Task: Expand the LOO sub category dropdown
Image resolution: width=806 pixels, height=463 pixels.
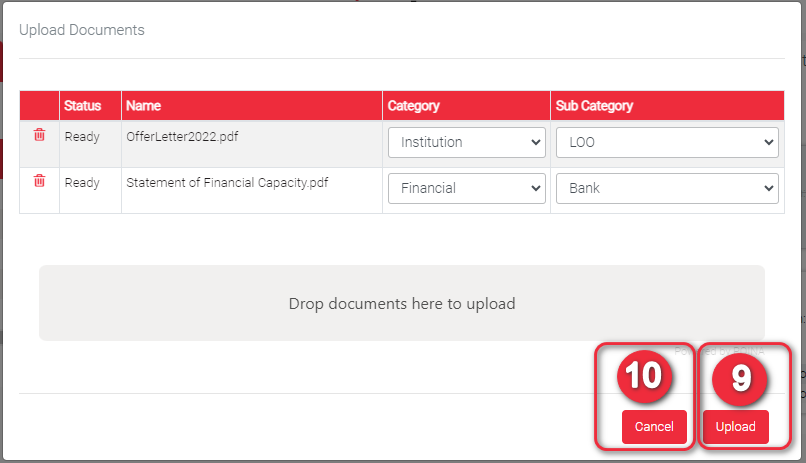Action: point(666,142)
